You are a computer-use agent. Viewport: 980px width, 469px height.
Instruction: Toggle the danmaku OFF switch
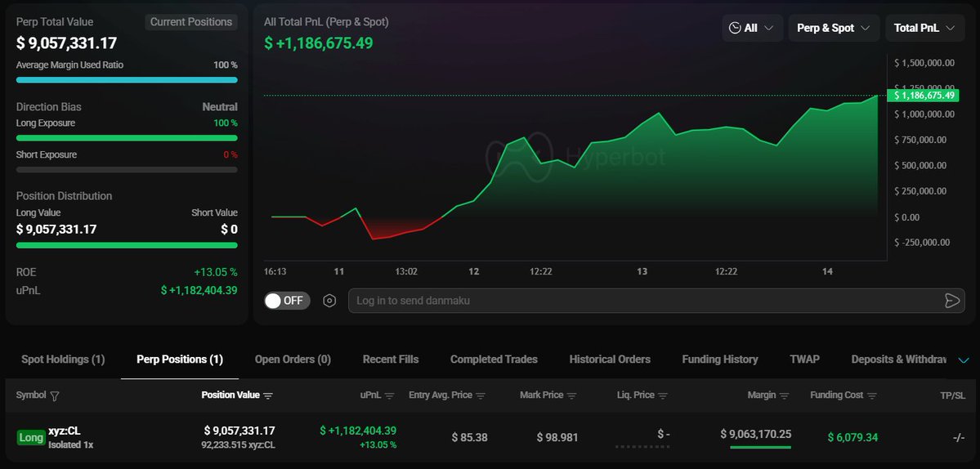pyautogui.click(x=284, y=301)
